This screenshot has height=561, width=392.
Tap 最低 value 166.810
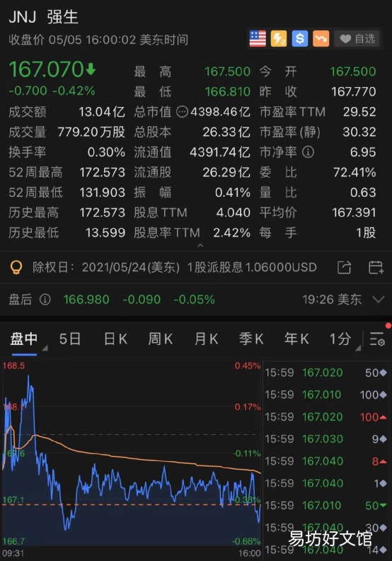pyautogui.click(x=228, y=92)
